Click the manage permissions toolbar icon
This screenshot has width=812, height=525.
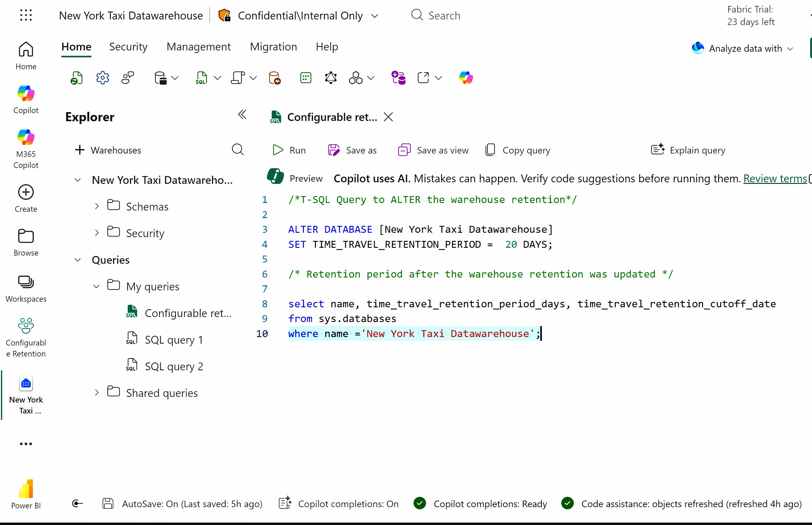(x=128, y=78)
